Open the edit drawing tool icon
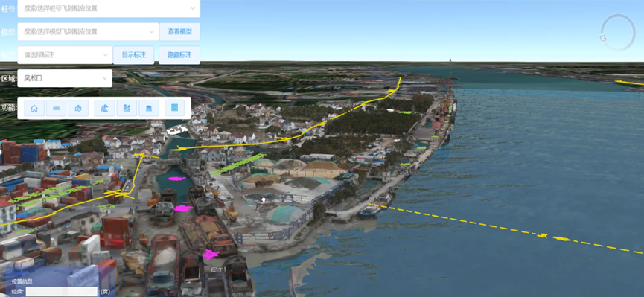The width and height of the screenshot is (644, 297). [x=127, y=108]
